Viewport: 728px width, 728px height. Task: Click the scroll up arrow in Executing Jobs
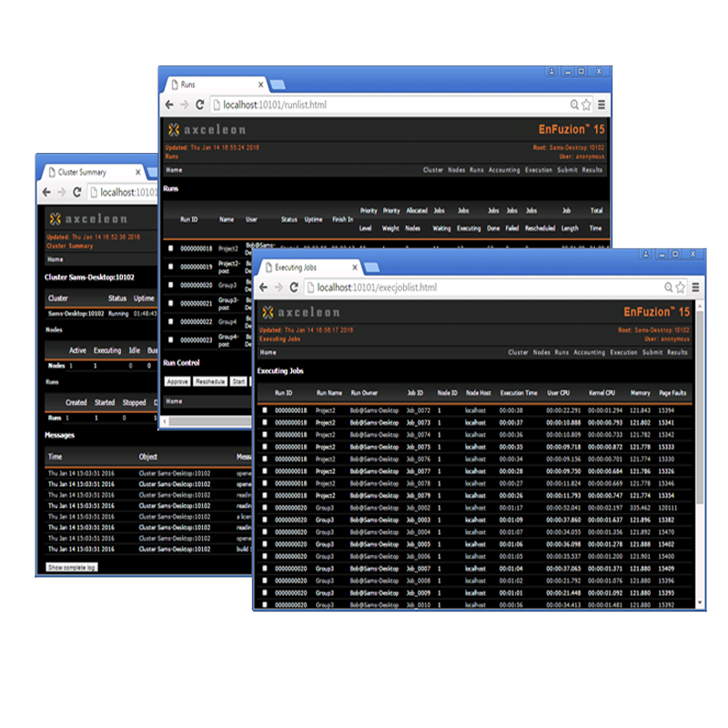pos(700,306)
